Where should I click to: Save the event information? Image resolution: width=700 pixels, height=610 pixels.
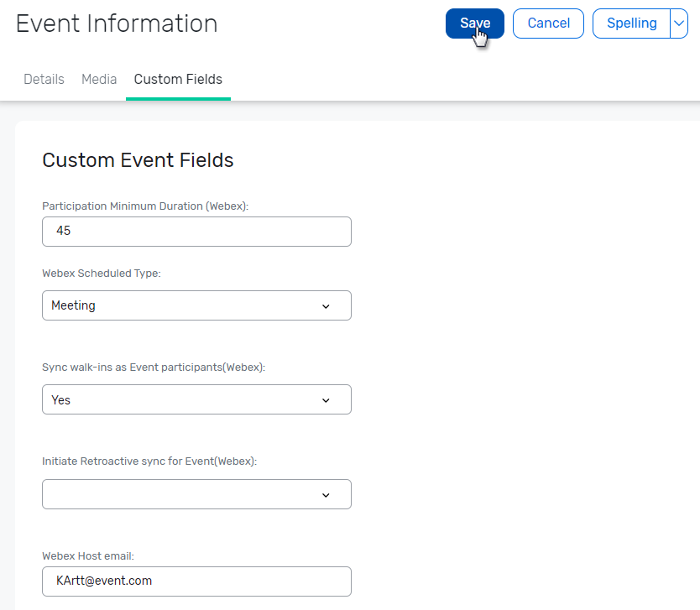[x=474, y=23]
